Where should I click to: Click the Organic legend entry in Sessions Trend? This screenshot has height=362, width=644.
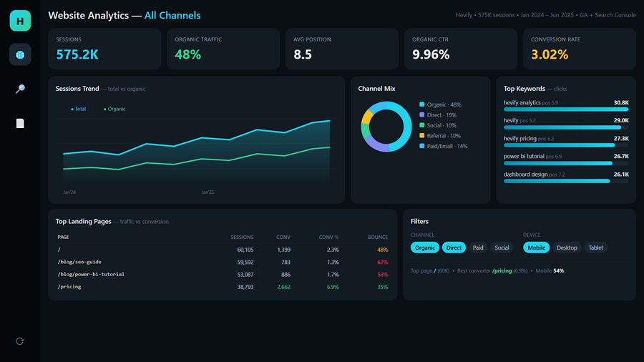[114, 109]
